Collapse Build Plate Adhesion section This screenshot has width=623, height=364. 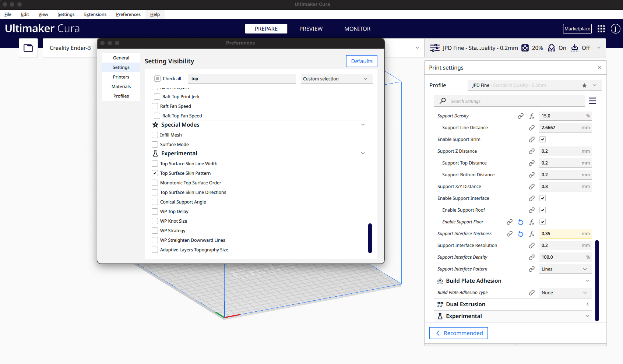(587, 281)
